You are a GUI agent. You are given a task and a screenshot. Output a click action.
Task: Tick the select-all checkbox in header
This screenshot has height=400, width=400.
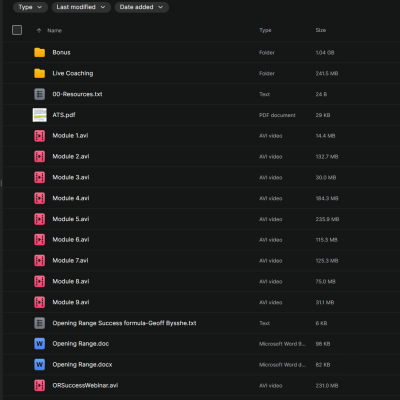pyautogui.click(x=17, y=30)
